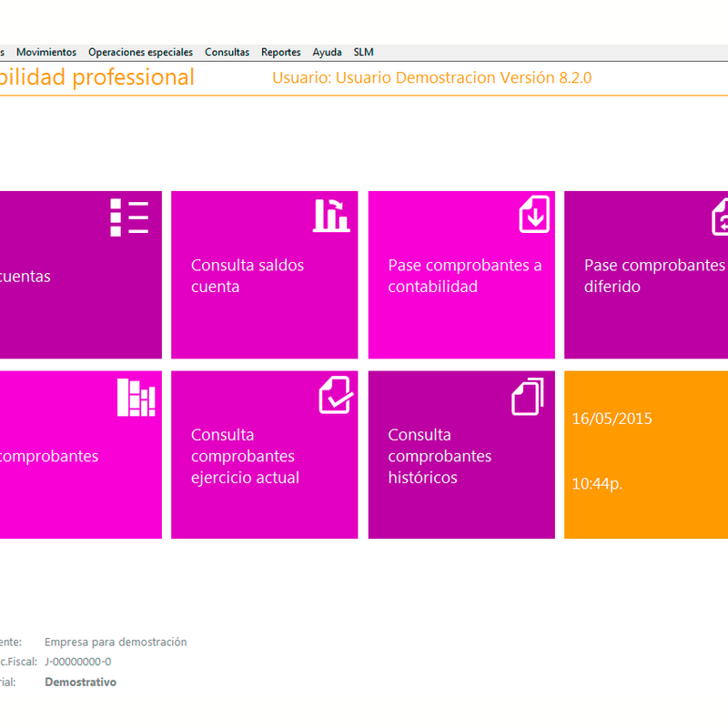728x728 pixels.
Task: Open the Ayuda menu
Action: click(x=327, y=52)
